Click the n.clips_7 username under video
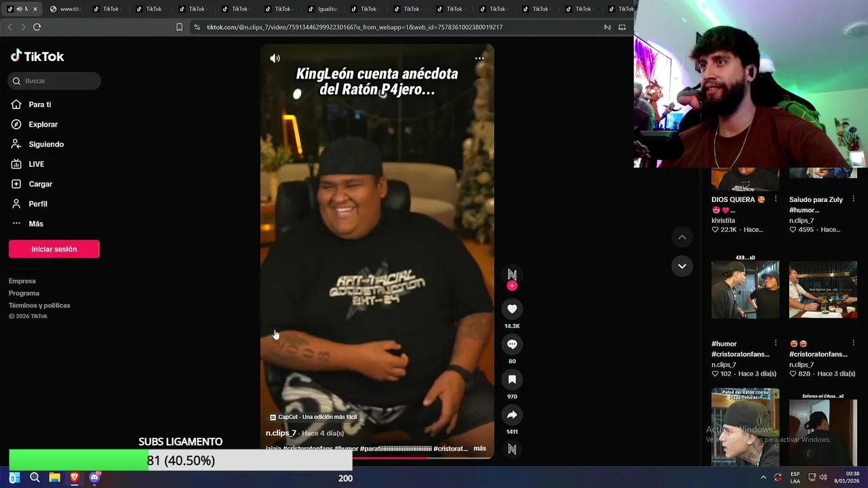 (x=281, y=433)
